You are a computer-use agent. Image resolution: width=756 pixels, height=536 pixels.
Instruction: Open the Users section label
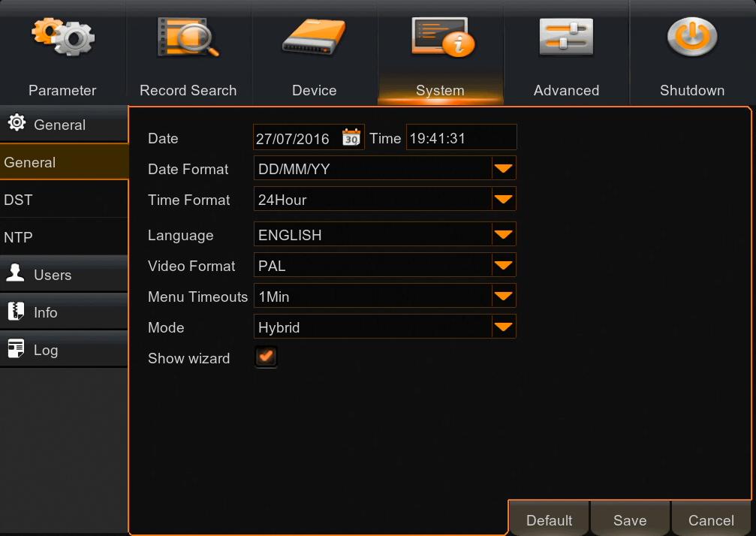point(53,275)
